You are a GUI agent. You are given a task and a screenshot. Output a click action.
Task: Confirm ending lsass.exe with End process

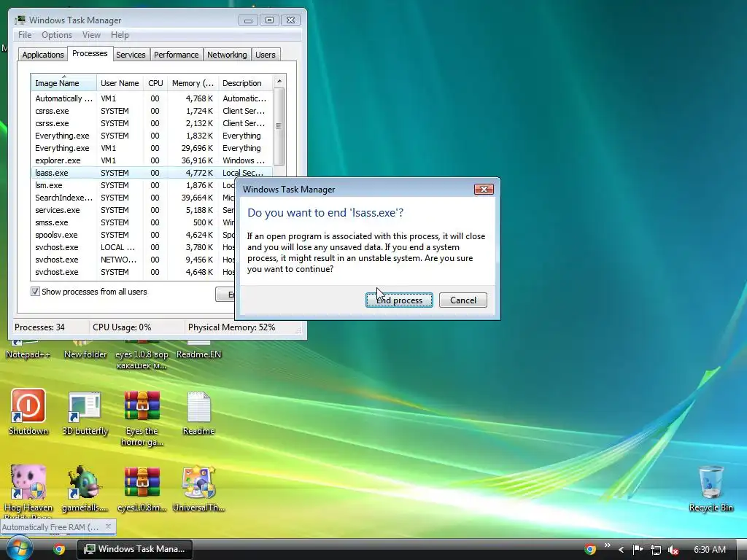click(x=399, y=300)
